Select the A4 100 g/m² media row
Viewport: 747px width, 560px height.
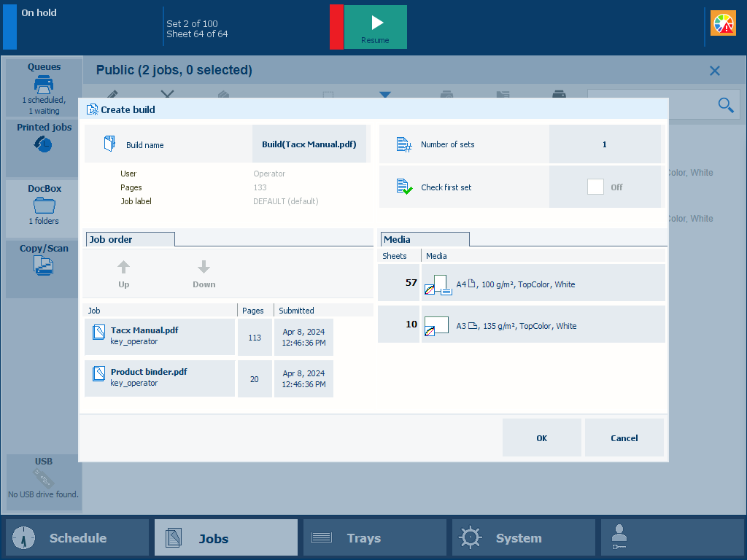pos(543,284)
